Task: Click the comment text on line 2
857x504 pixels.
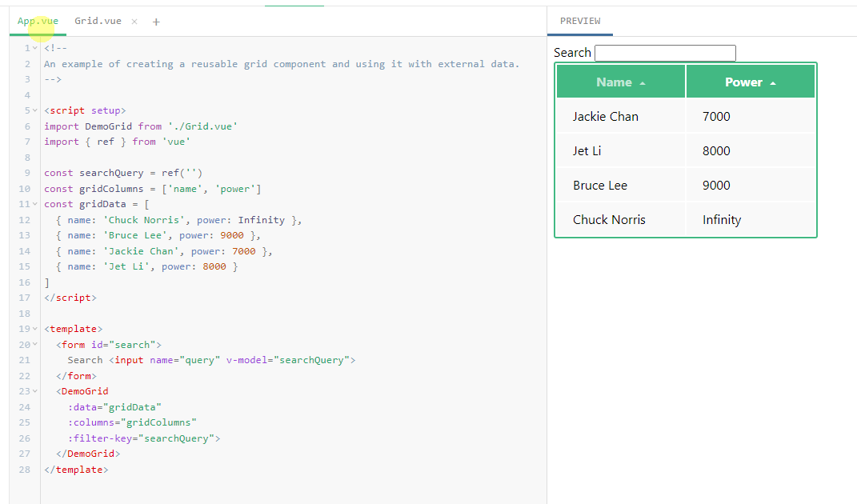Action: pos(282,64)
